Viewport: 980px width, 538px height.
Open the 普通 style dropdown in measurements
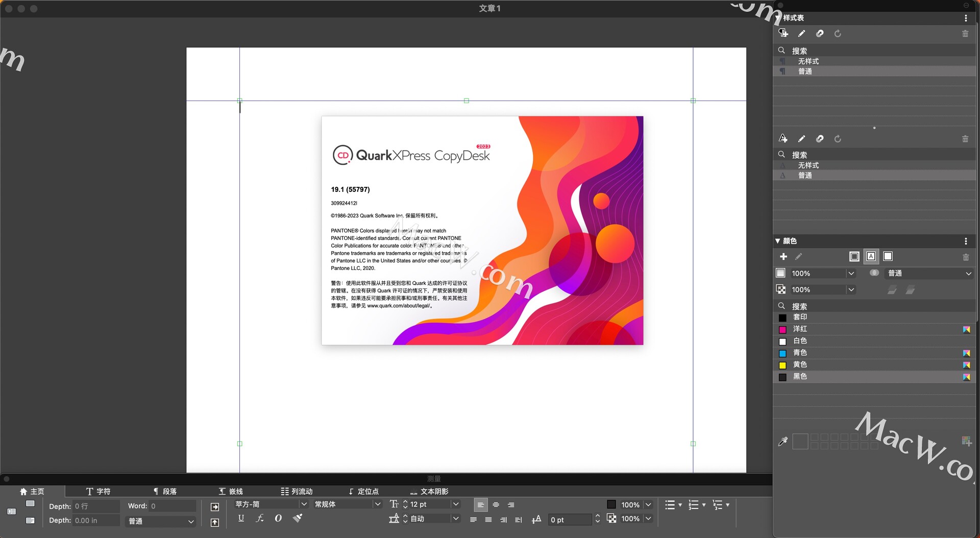[x=161, y=521]
